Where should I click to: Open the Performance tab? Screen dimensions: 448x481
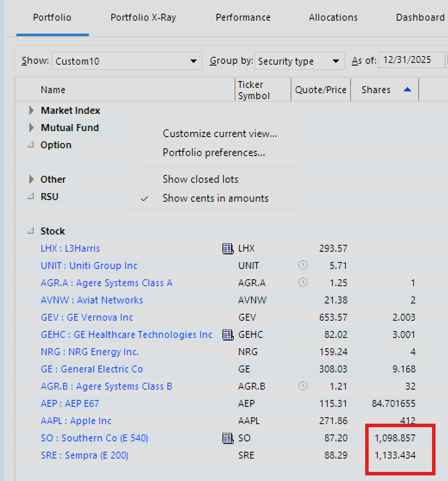(243, 18)
